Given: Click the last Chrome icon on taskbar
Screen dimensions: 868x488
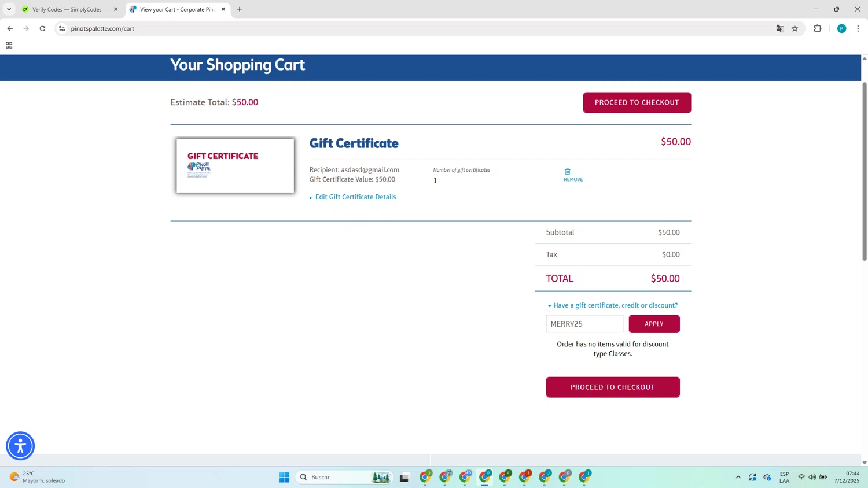Looking at the screenshot, I should (585, 477).
